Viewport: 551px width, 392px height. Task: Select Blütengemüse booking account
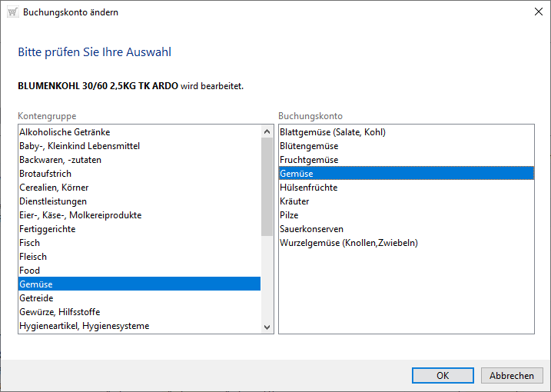[x=309, y=146]
